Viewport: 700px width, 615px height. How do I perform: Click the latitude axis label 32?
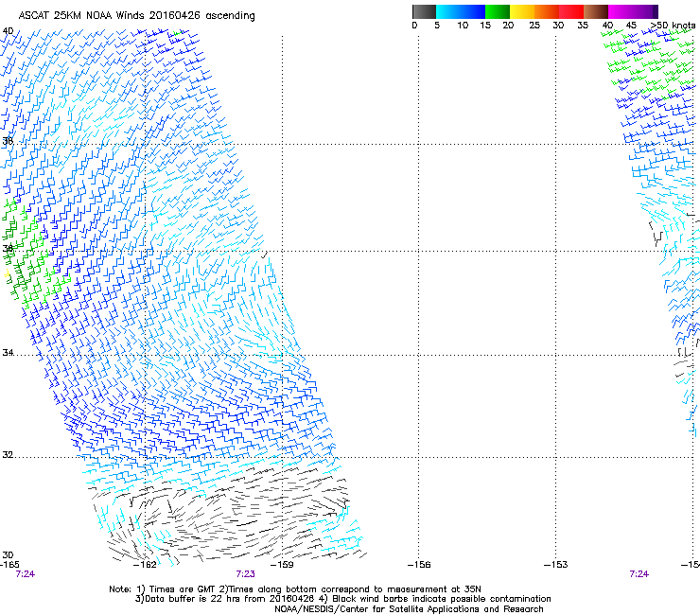coord(8,455)
